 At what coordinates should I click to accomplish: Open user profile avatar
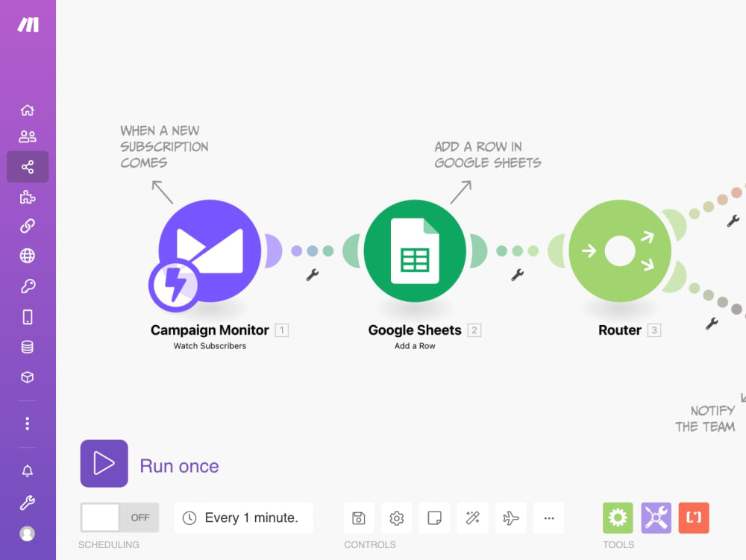[28, 533]
